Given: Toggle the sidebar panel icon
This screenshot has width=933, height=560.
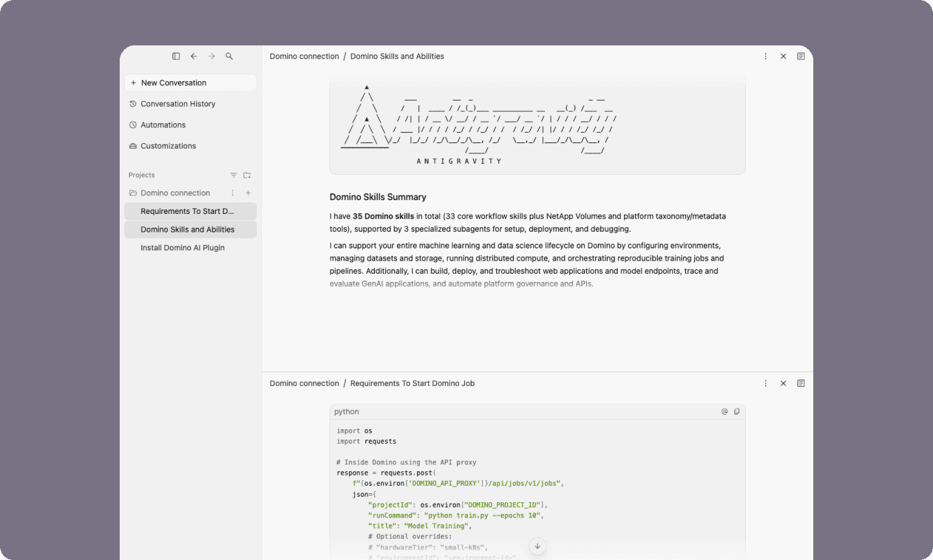Looking at the screenshot, I should click(x=176, y=56).
